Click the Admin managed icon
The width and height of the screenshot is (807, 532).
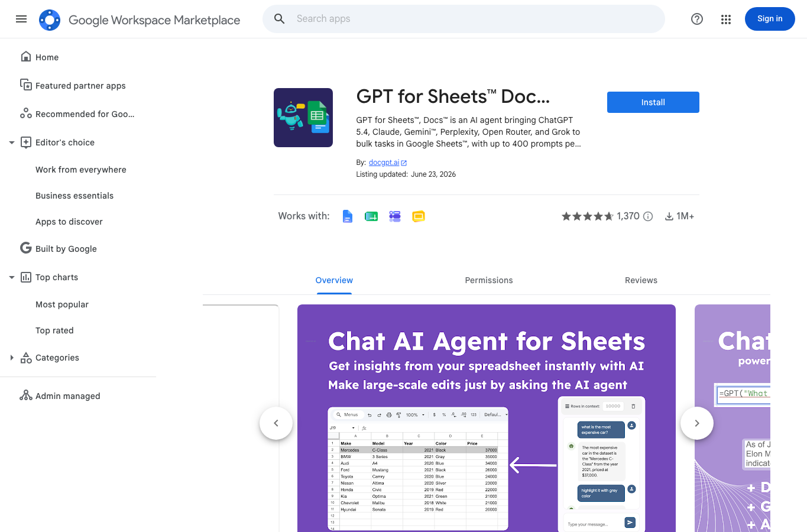pyautogui.click(x=25, y=395)
